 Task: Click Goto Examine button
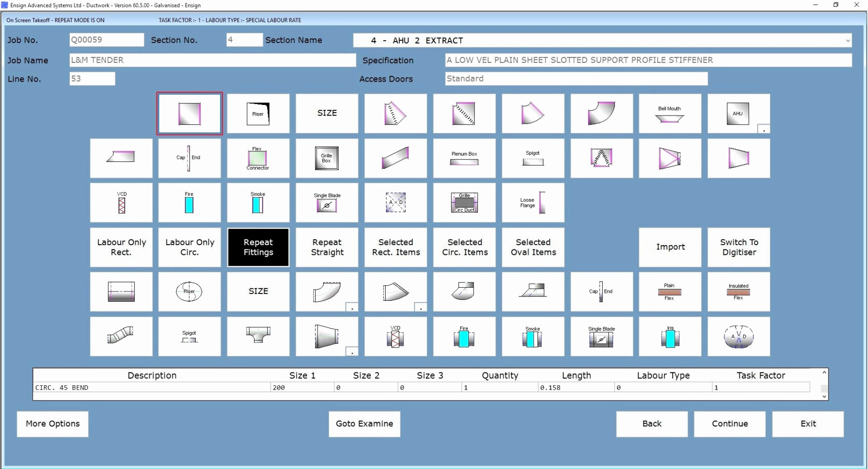pos(364,424)
